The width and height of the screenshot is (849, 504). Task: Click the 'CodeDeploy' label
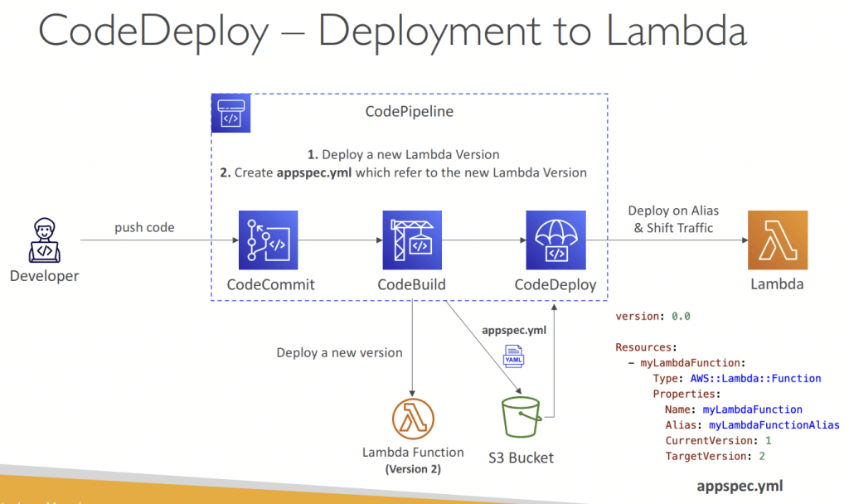(x=555, y=285)
